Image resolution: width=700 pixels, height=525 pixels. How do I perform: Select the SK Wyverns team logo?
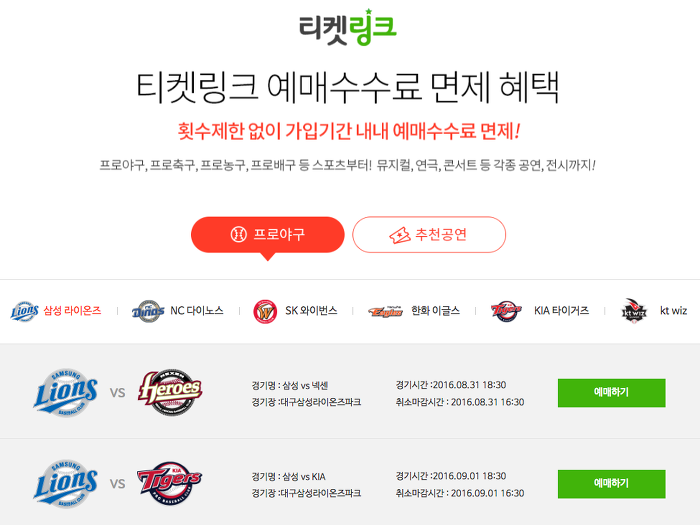265,311
